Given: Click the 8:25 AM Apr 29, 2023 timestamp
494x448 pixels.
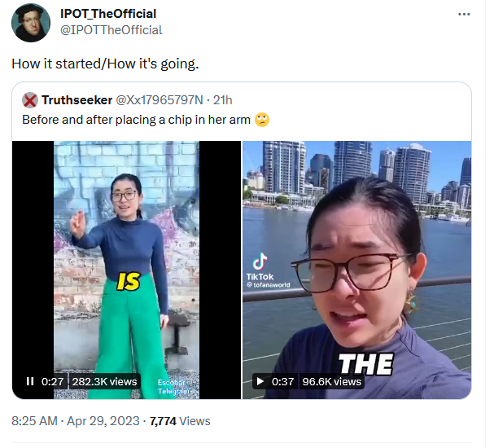Looking at the screenshot, I should click(76, 421).
